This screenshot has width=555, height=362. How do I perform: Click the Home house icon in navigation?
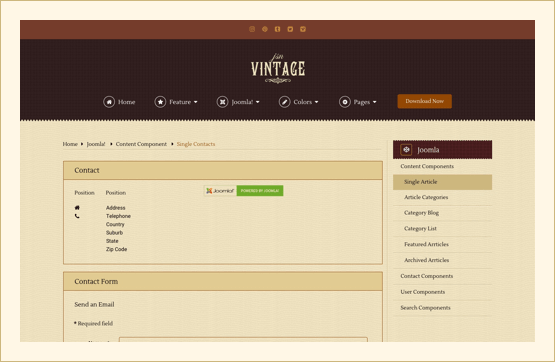(x=109, y=102)
